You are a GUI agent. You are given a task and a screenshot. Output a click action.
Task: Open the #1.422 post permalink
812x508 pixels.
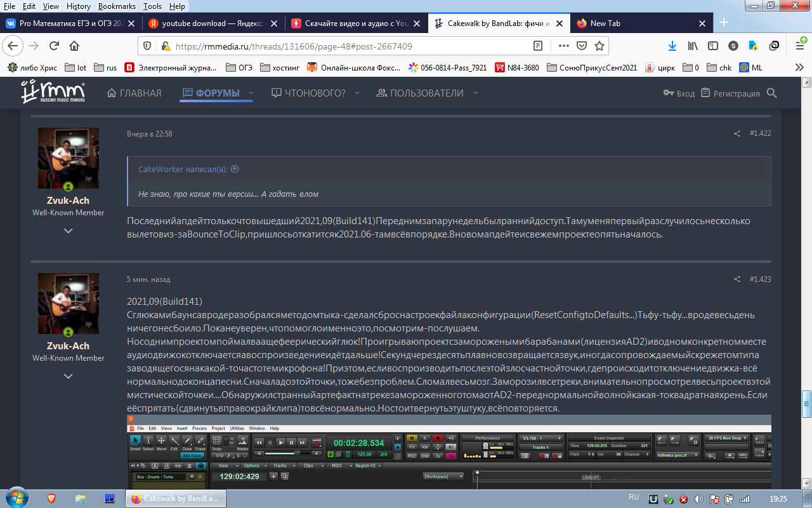760,133
